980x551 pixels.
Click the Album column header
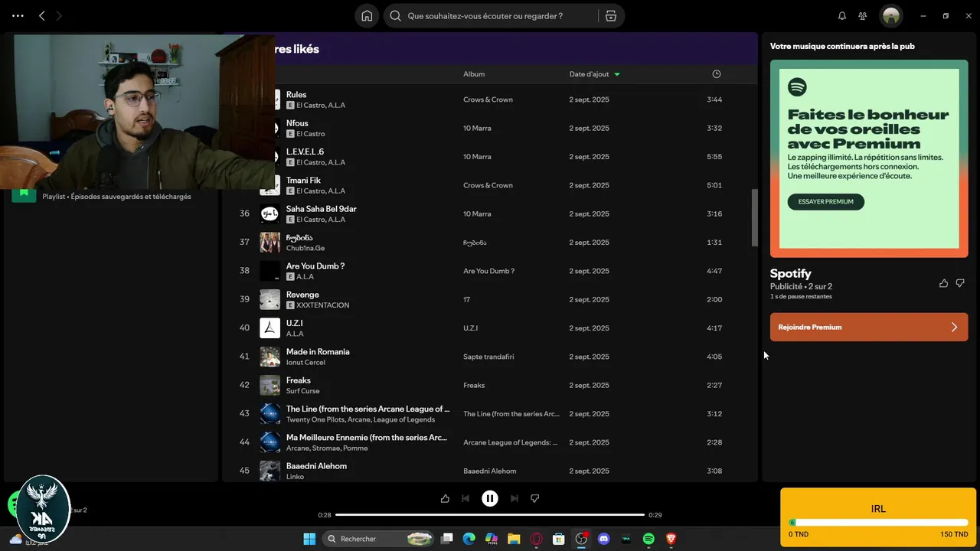(474, 74)
